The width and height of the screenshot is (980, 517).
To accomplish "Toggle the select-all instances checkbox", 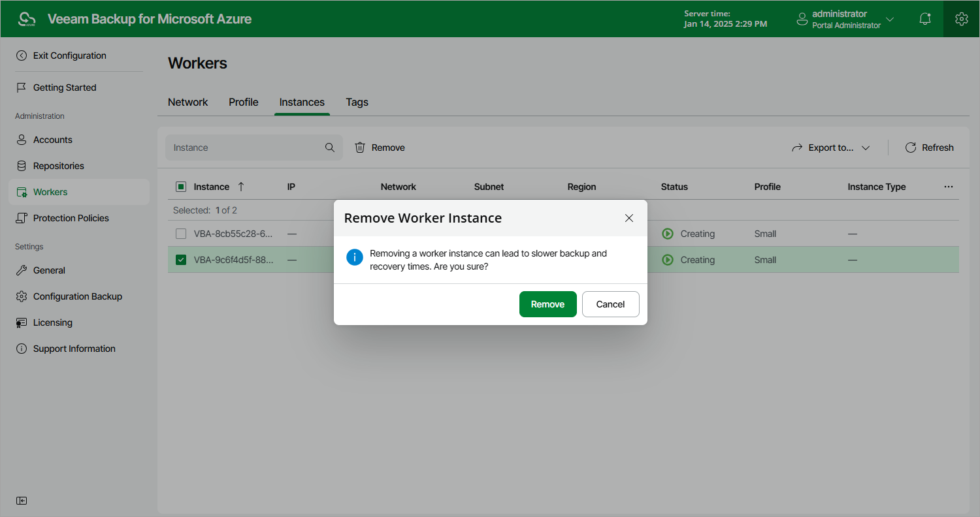I will click(181, 187).
